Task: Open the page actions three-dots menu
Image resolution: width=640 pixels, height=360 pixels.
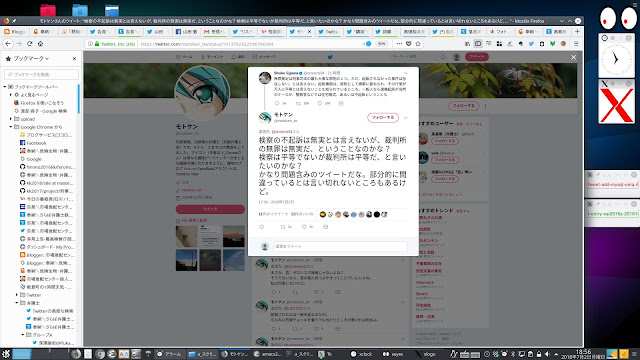Action: coord(399,44)
